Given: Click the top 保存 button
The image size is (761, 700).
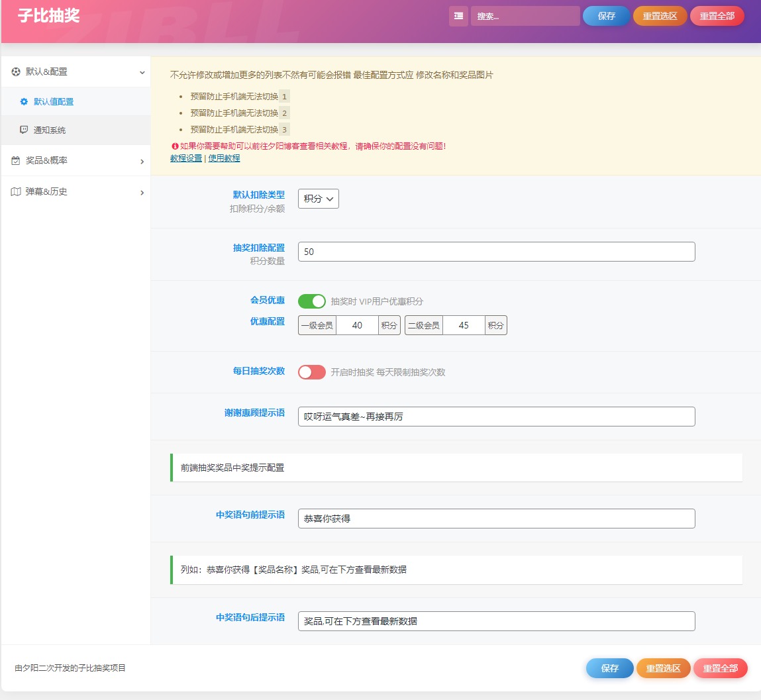Looking at the screenshot, I should coord(606,16).
